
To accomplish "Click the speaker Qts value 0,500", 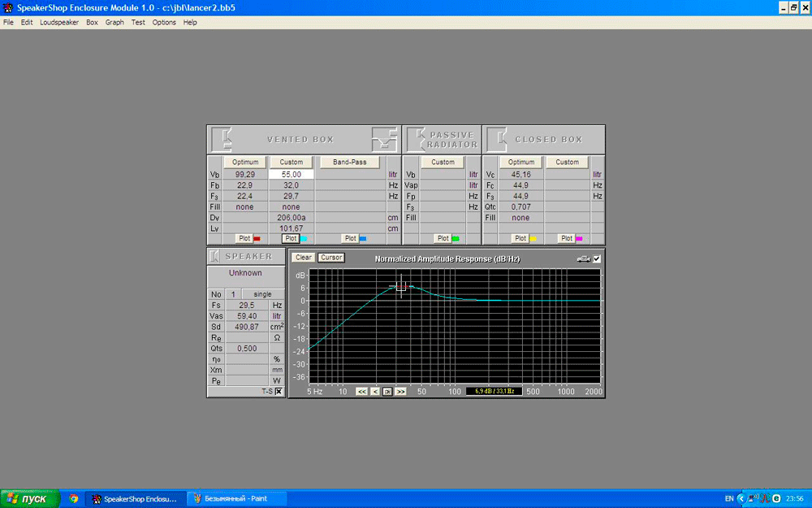I will click(x=247, y=349).
